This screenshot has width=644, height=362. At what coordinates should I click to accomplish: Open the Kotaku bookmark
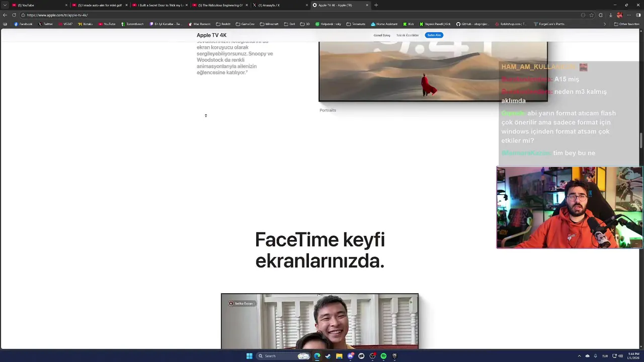pyautogui.click(x=86, y=24)
